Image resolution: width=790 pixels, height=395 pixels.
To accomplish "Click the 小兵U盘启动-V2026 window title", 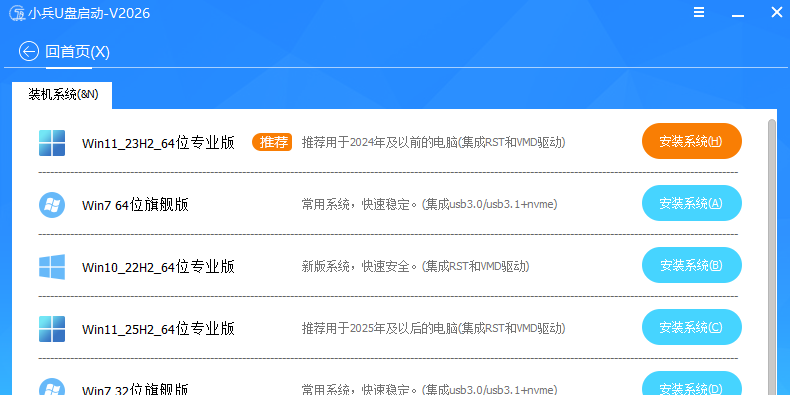I will [x=89, y=13].
